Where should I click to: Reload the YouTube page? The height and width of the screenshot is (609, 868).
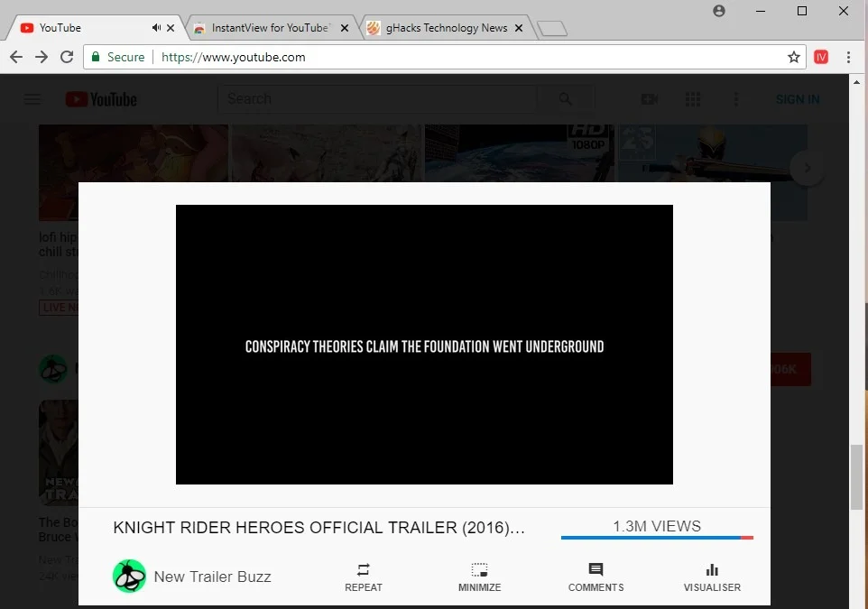click(x=67, y=57)
